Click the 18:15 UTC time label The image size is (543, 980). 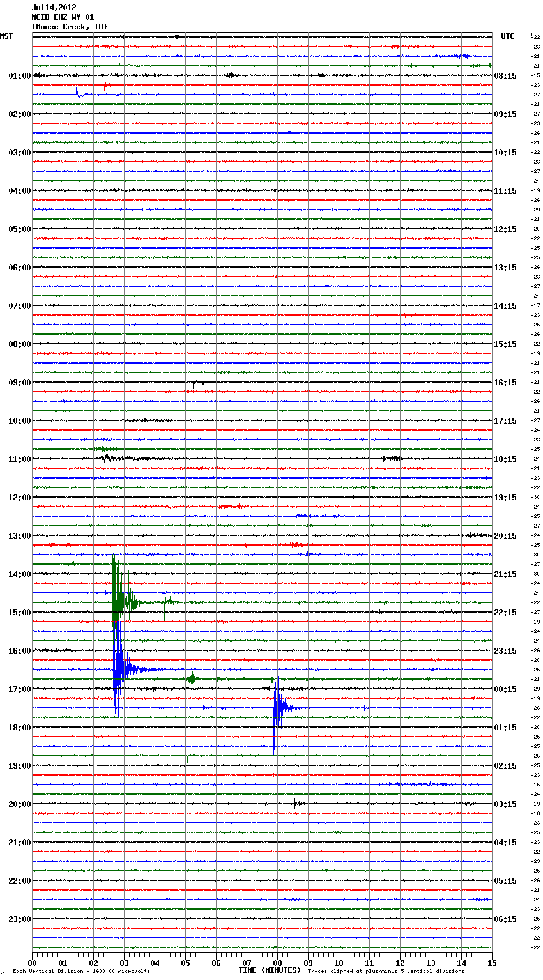pyautogui.click(x=505, y=459)
